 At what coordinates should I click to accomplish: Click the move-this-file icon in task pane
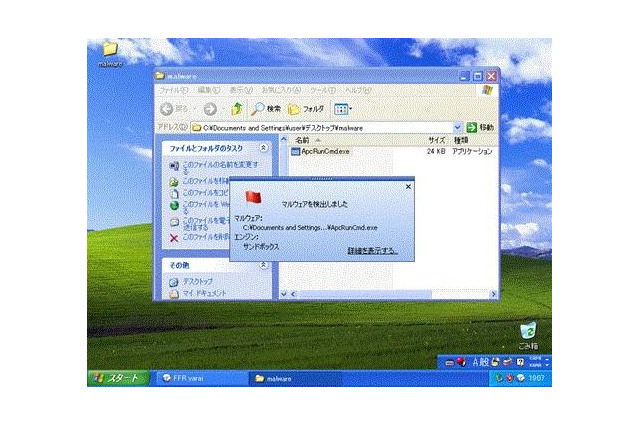click(x=174, y=182)
